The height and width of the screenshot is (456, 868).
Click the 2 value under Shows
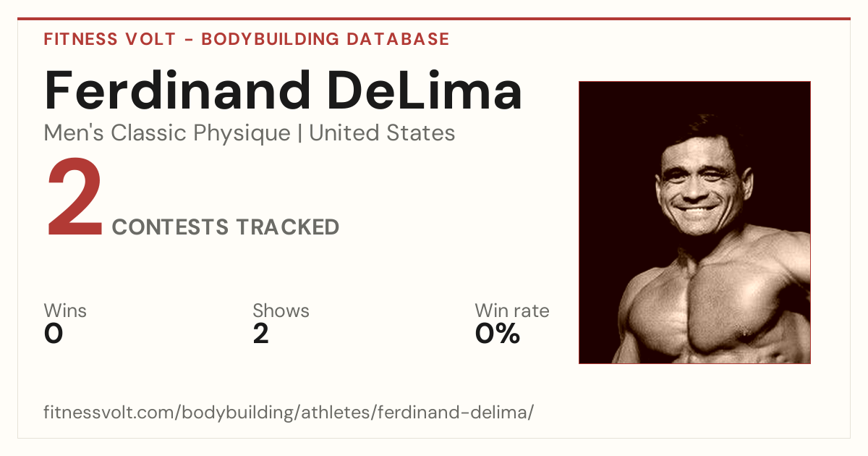pos(260,334)
